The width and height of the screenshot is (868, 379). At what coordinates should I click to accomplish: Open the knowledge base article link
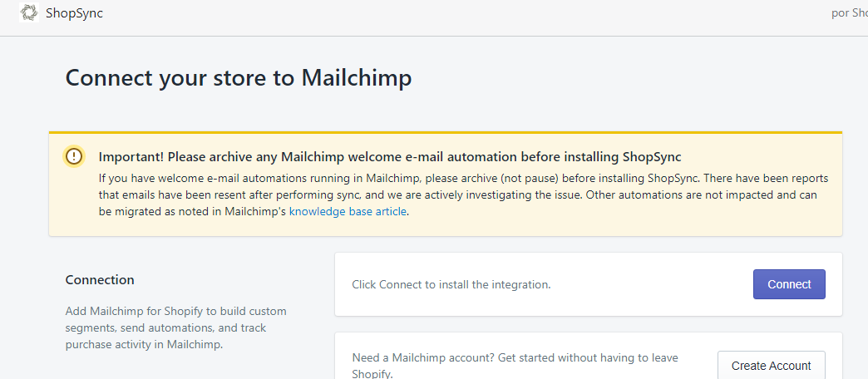click(348, 211)
